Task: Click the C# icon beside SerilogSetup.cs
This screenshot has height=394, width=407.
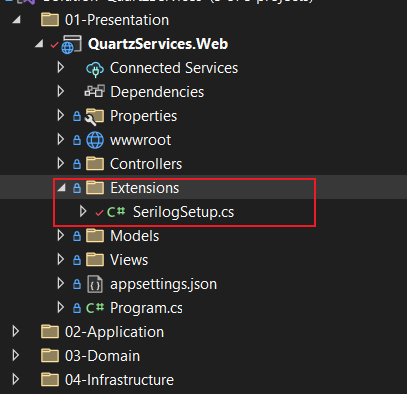Action: coord(116,212)
